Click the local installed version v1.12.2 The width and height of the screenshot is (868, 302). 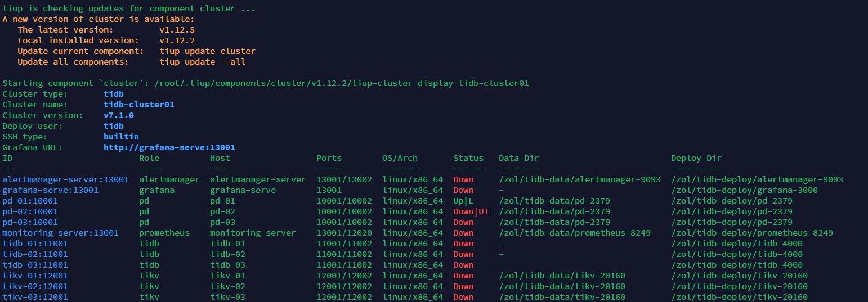(177, 40)
